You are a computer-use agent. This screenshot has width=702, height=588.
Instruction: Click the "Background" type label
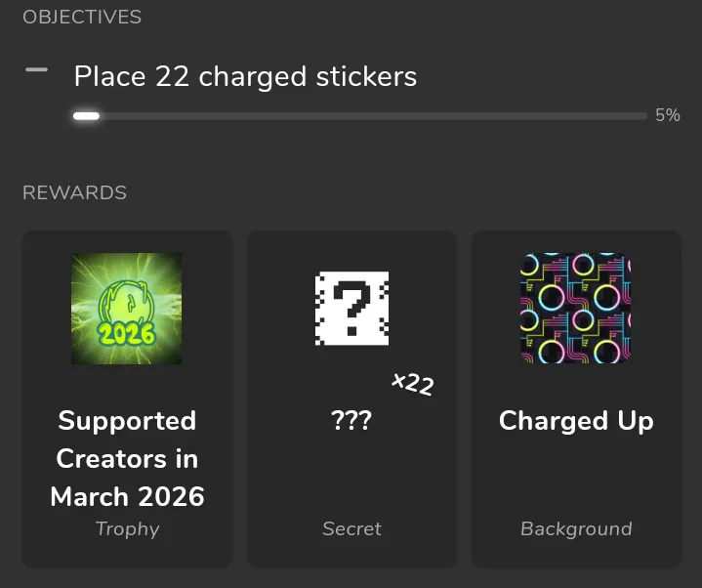coord(576,529)
